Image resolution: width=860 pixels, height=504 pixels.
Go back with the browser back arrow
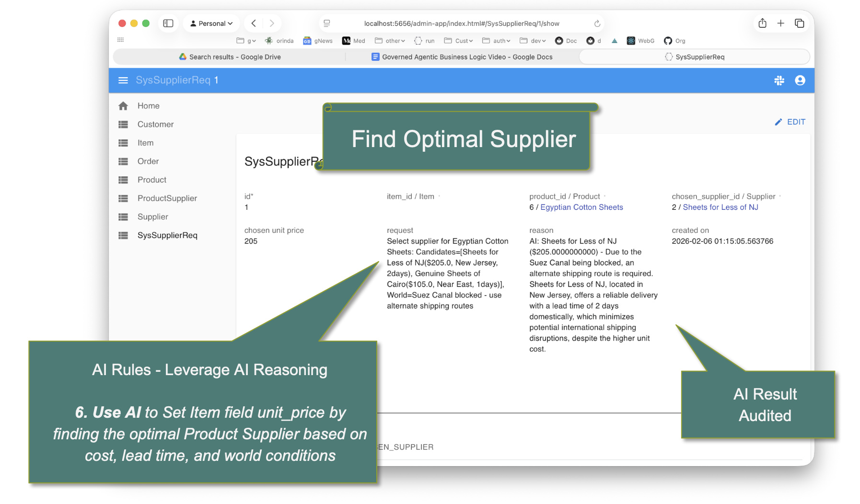click(254, 23)
